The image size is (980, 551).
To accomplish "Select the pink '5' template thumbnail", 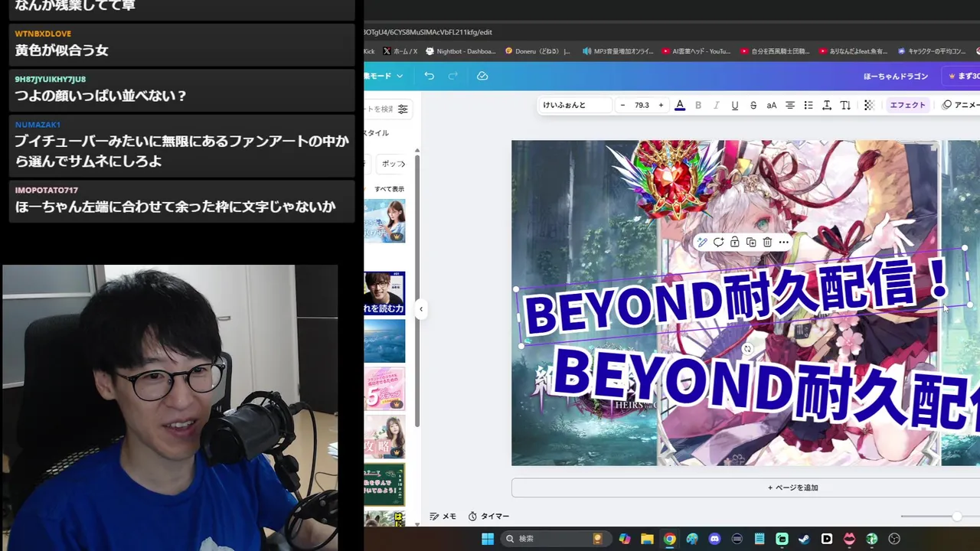I will [384, 389].
